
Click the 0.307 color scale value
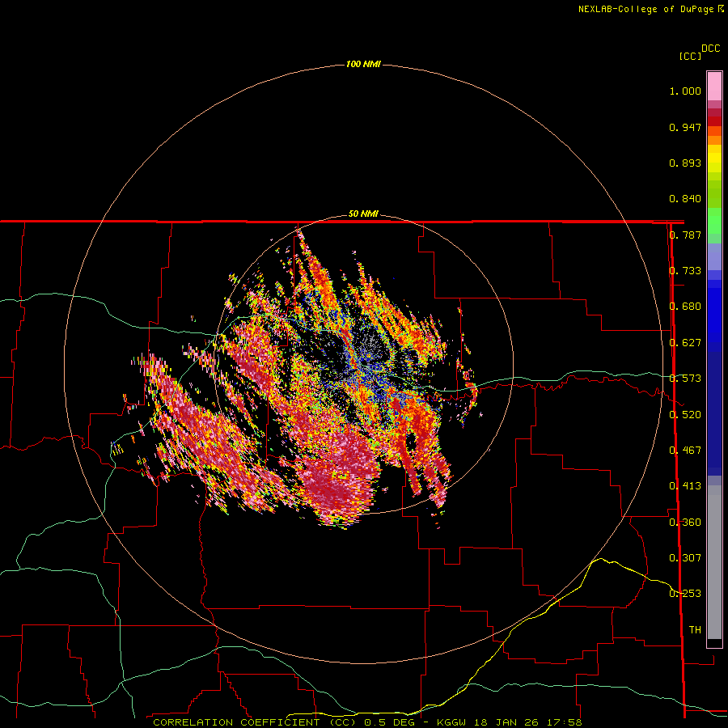point(685,558)
